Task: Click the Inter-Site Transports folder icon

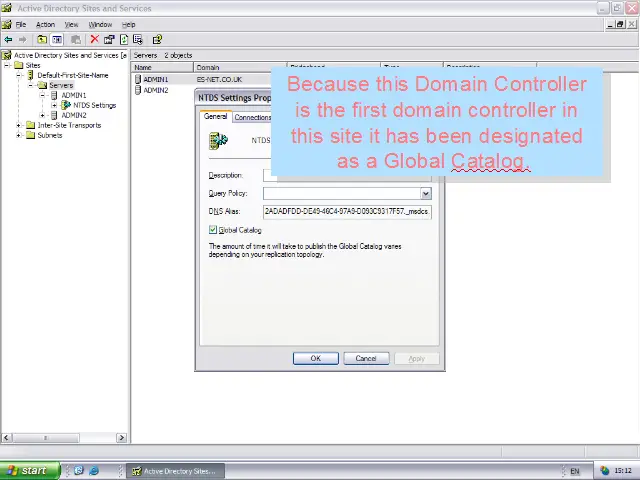Action: (x=31, y=125)
